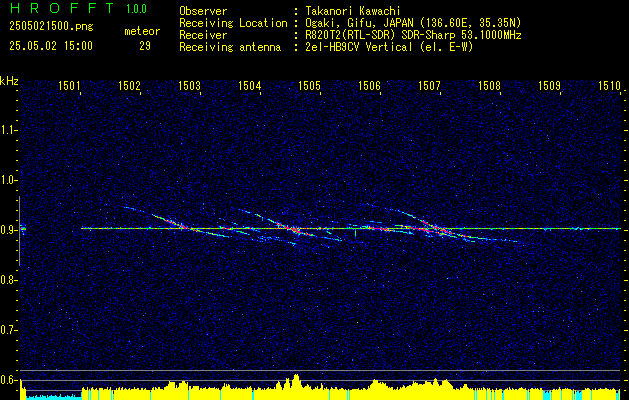This screenshot has width=629, height=400.
Task: Click the 1504 time marker
Action: click(250, 85)
